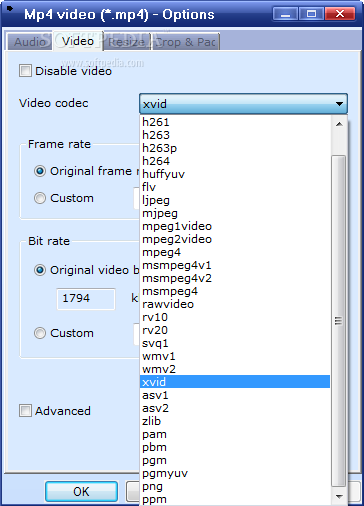Viewport: 364px width, 506px height.
Task: Tick the Advanced checkbox
Action: (x=25, y=411)
